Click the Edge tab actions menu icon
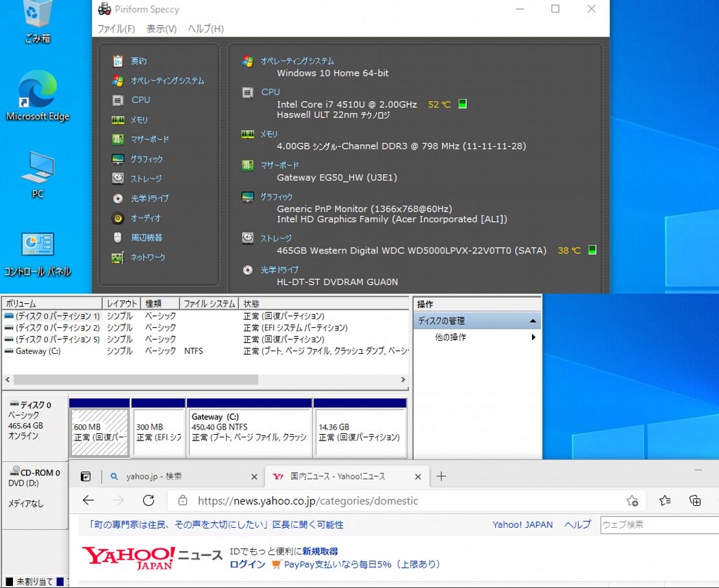This screenshot has width=719, height=588. click(85, 476)
